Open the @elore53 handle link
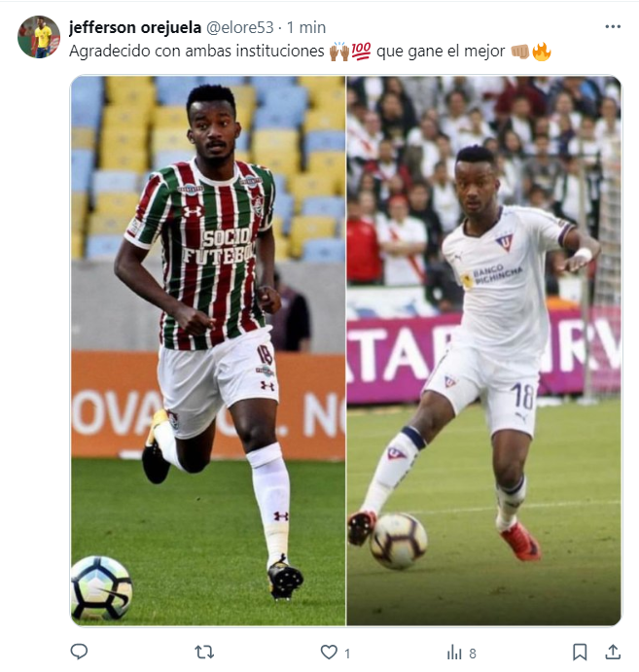639x672 pixels. [240, 27]
